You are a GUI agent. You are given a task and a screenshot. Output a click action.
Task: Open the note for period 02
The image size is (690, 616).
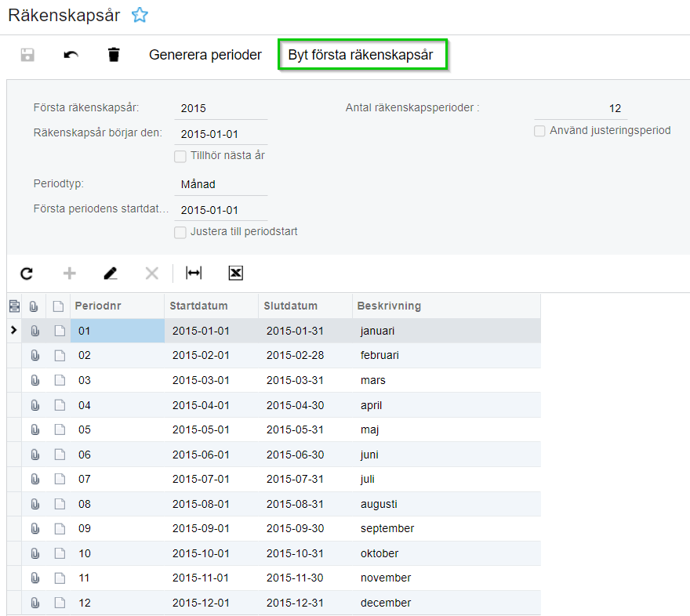coord(60,355)
